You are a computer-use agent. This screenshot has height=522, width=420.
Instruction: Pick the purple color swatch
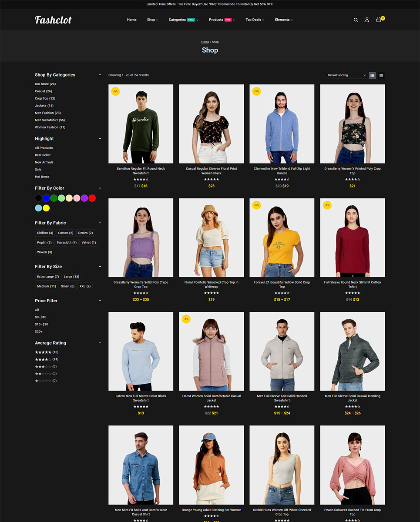(84, 198)
